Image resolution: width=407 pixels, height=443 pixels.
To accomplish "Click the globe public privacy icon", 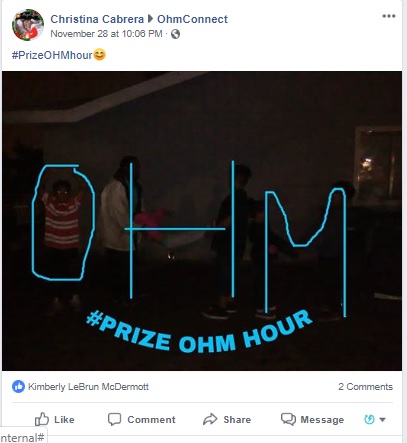I will (x=175, y=34).
